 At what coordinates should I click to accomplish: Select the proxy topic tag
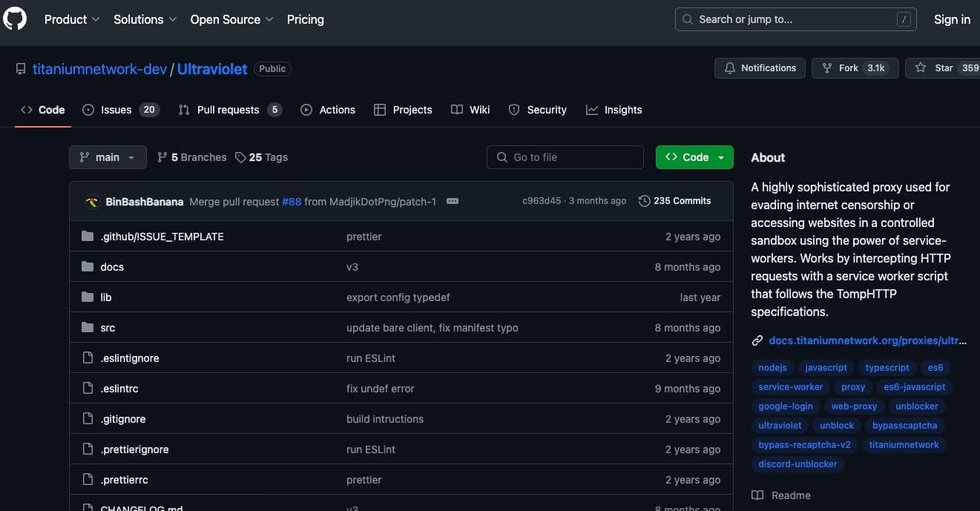pos(853,387)
